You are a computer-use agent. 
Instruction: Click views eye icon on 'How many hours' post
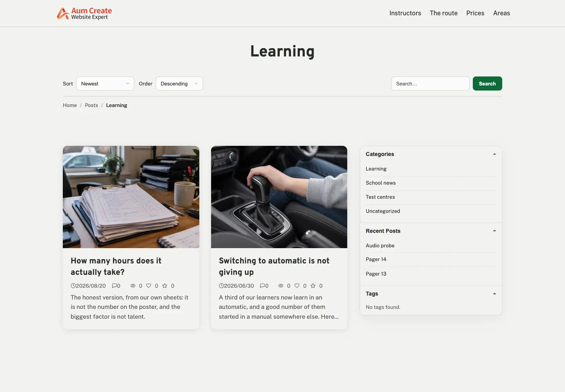tap(133, 286)
